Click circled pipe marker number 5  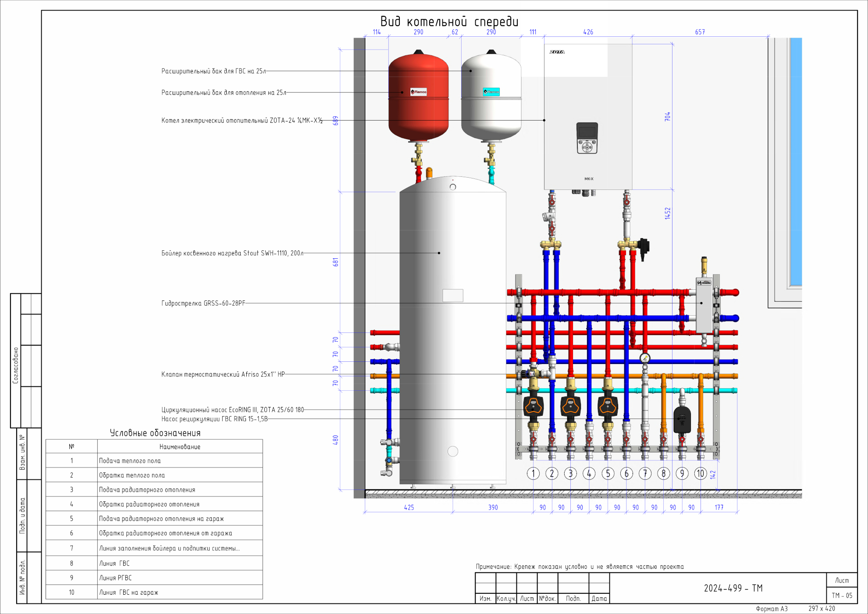(608, 474)
